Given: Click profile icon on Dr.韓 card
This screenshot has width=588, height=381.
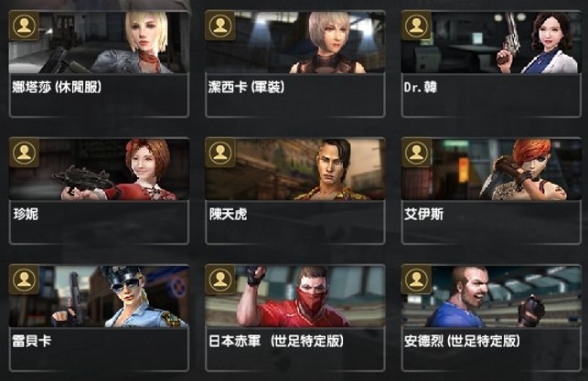Looking at the screenshot, I should coord(416,26).
